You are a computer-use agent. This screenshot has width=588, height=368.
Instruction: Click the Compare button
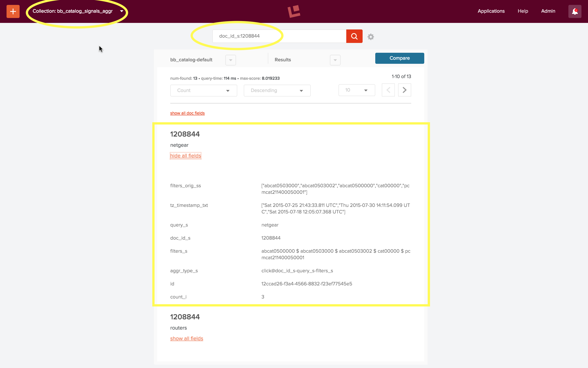[x=399, y=58]
